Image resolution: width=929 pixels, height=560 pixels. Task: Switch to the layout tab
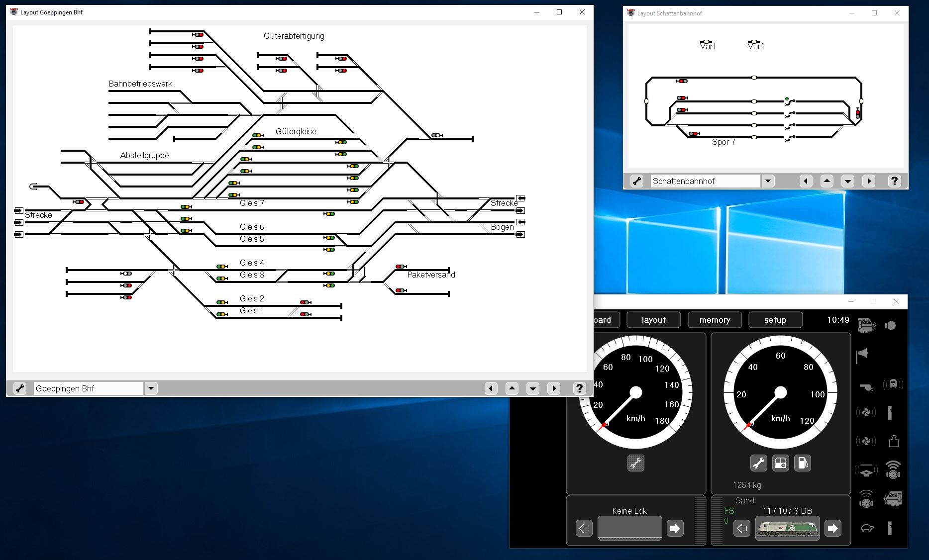[x=653, y=320]
